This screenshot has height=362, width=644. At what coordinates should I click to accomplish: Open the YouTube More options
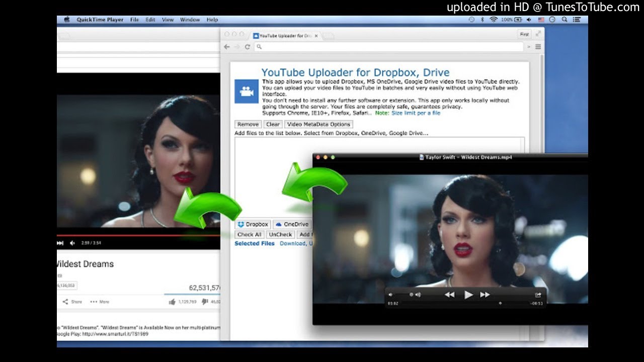point(100,302)
